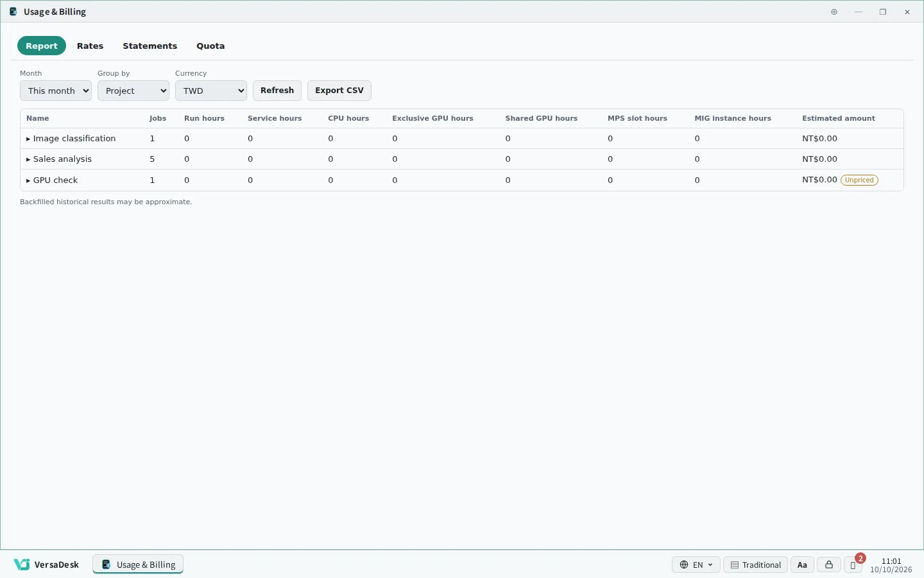The width and height of the screenshot is (924, 578).
Task: Open the EN language selector
Action: click(x=696, y=565)
